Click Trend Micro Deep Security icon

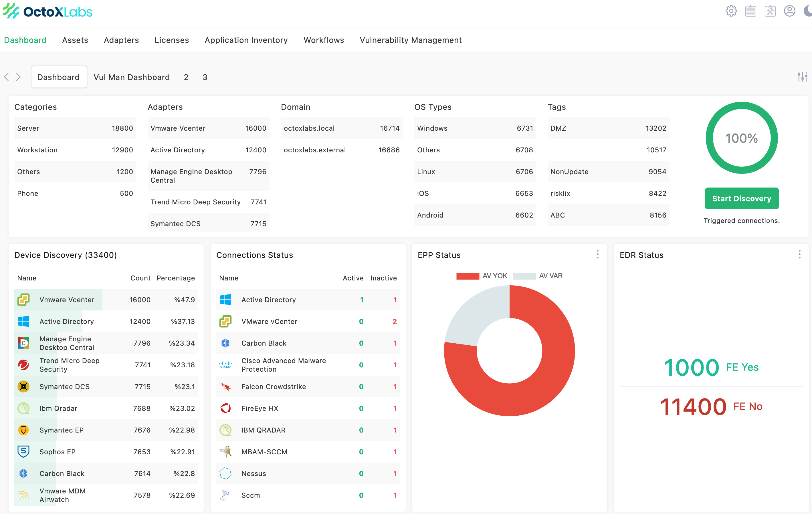click(x=23, y=365)
